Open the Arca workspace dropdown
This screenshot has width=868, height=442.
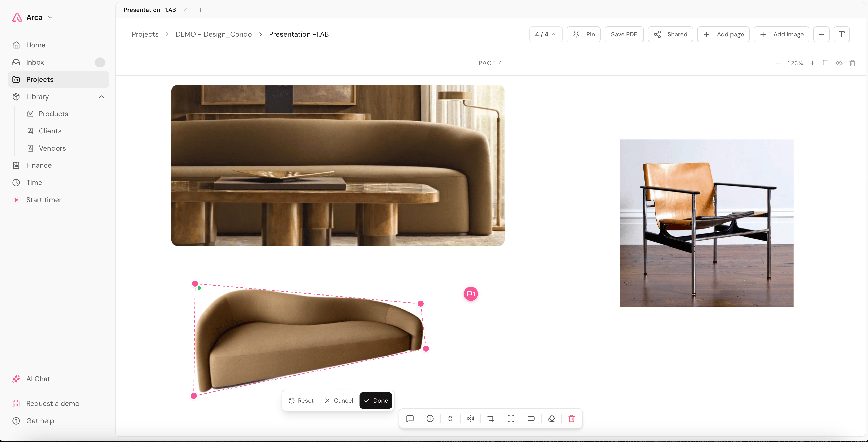tap(50, 17)
